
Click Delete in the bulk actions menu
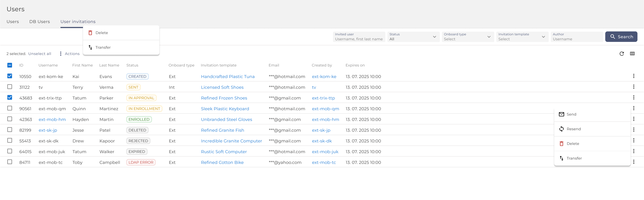[x=101, y=33]
